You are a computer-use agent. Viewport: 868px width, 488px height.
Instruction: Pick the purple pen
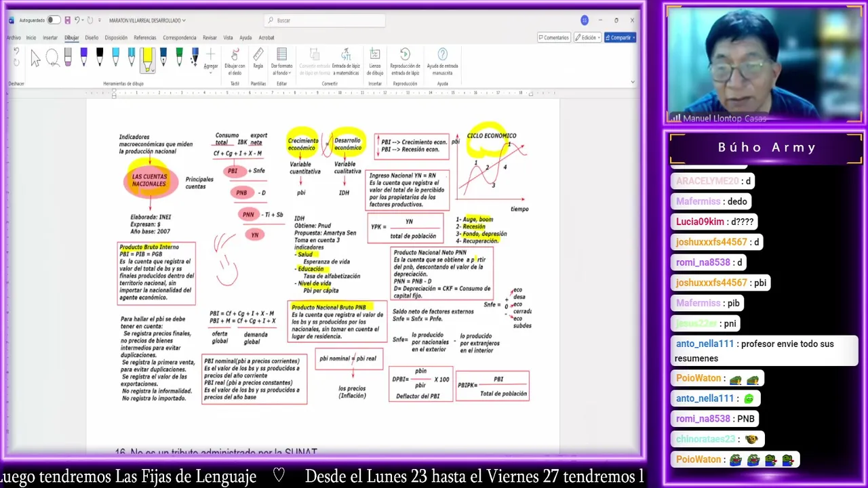tap(83, 58)
